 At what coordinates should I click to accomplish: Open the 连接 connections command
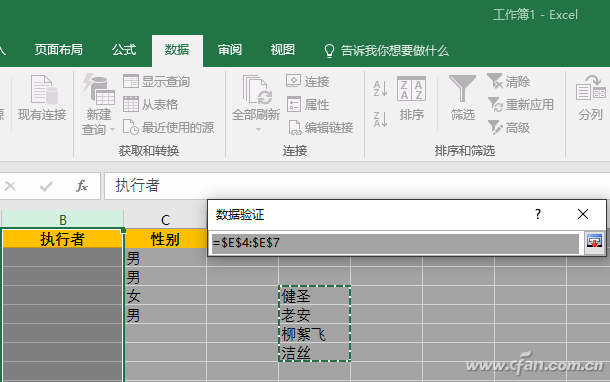click(308, 81)
